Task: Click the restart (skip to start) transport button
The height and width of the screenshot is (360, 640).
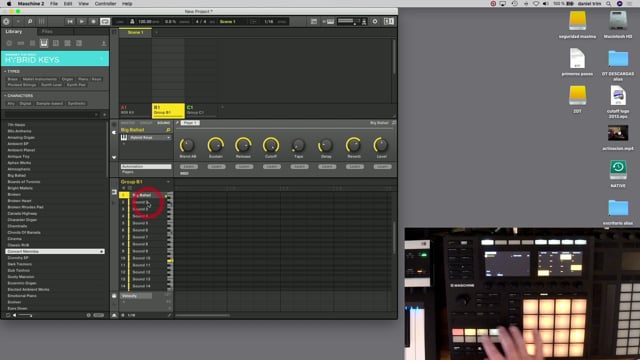Action: click(x=70, y=21)
